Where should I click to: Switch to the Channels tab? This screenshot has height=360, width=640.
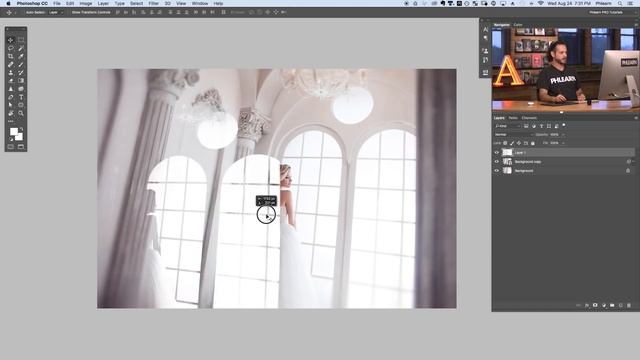click(x=529, y=118)
